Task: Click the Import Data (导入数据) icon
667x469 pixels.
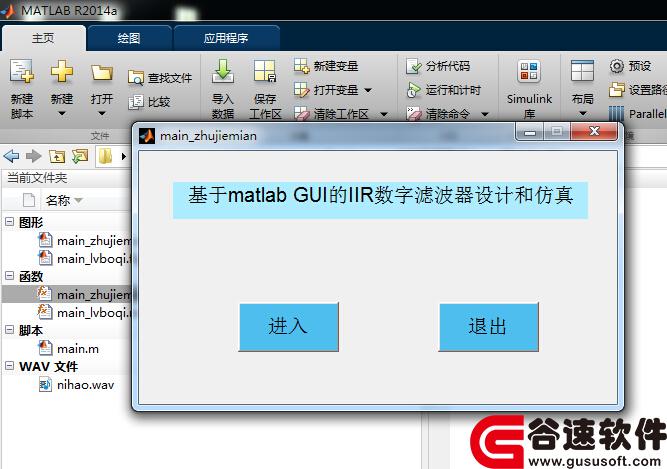Action: tap(222, 71)
